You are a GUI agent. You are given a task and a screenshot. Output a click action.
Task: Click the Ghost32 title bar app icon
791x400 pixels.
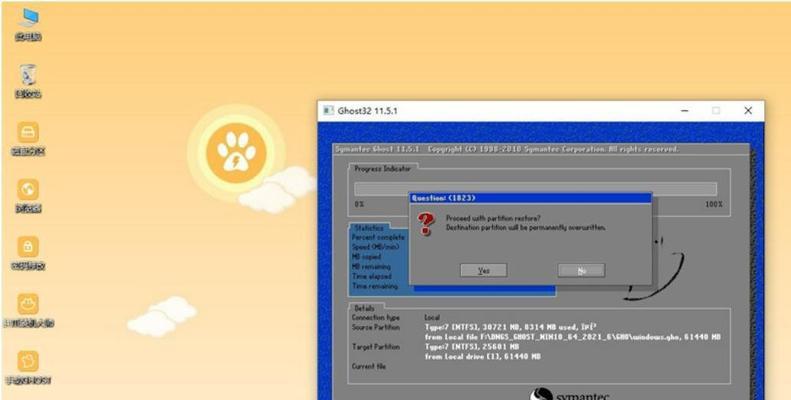point(328,110)
